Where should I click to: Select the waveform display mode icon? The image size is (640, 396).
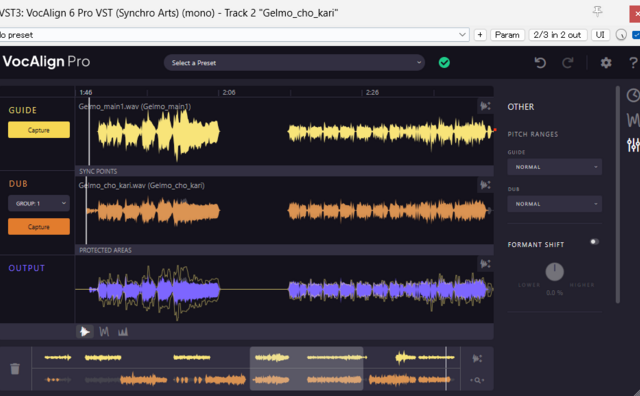click(85, 331)
